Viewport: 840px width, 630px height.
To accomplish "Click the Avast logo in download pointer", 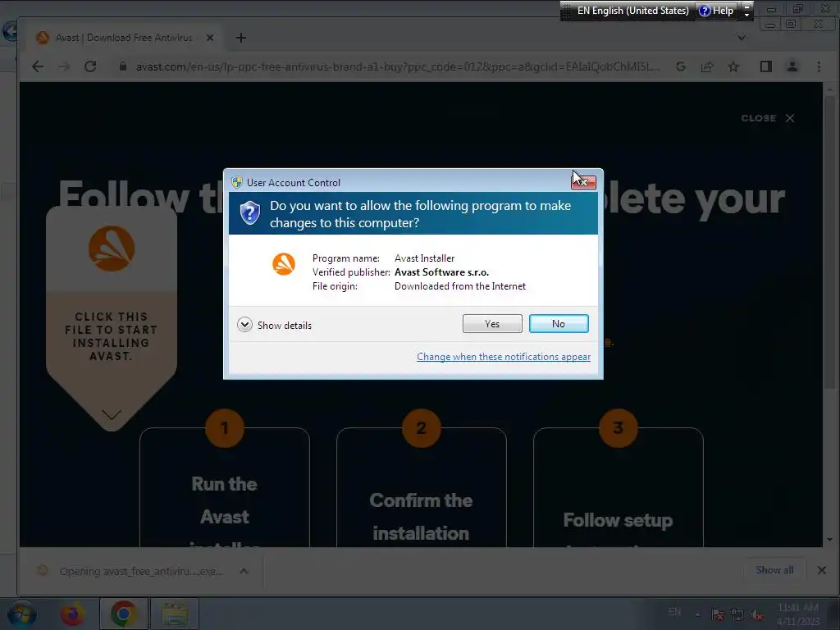I will tap(112, 248).
